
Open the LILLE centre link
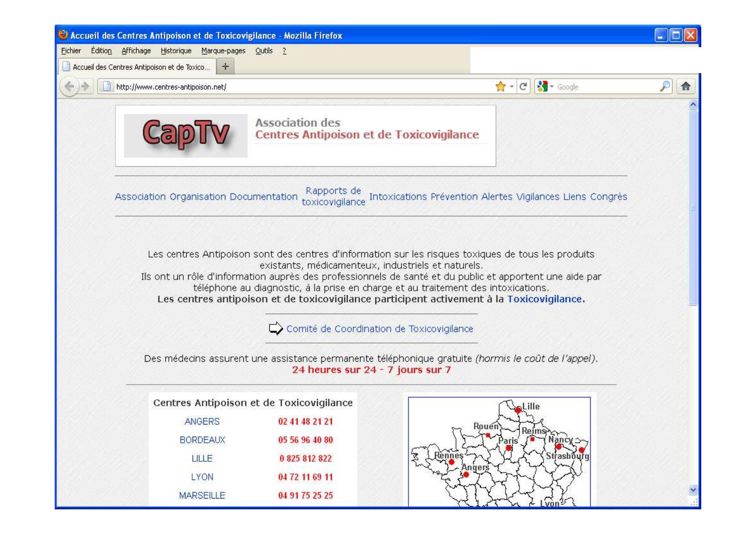202,458
